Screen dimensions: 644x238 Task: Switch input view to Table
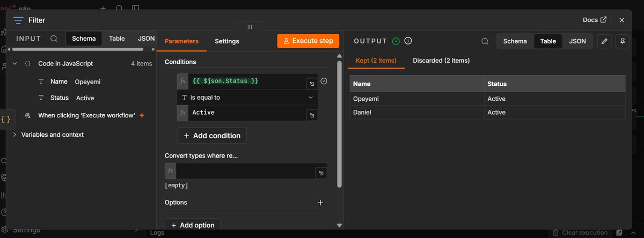[x=117, y=39]
